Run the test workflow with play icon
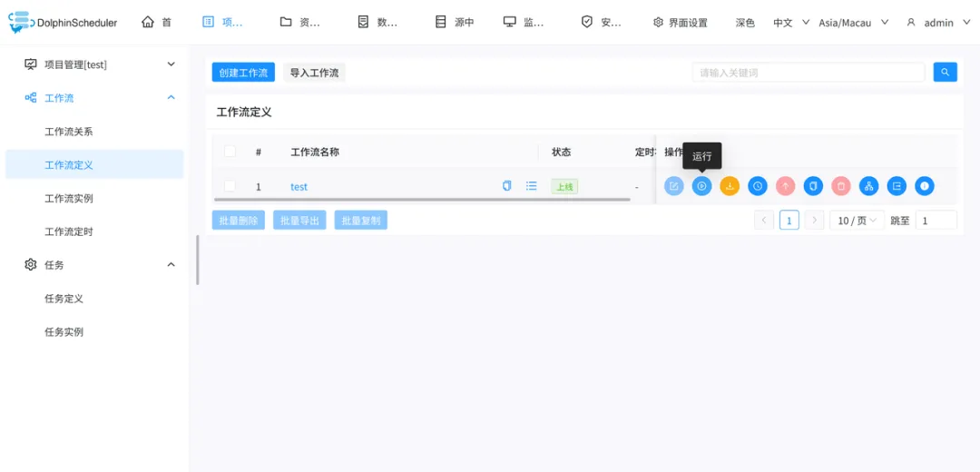 click(701, 186)
